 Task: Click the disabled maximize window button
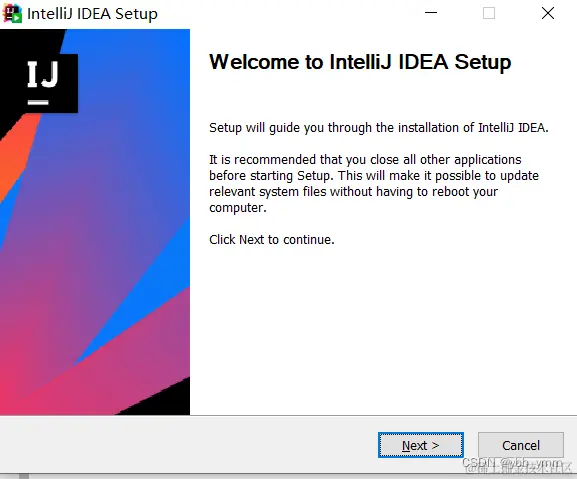click(x=489, y=13)
